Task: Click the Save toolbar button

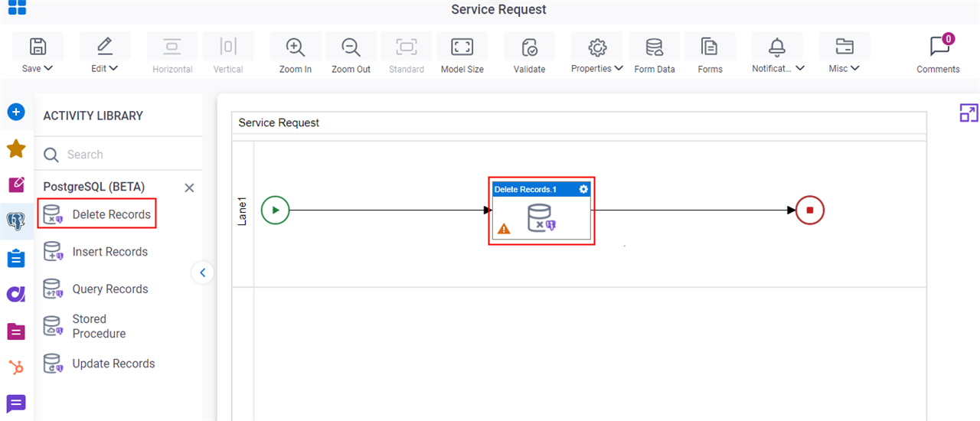Action: point(38,54)
